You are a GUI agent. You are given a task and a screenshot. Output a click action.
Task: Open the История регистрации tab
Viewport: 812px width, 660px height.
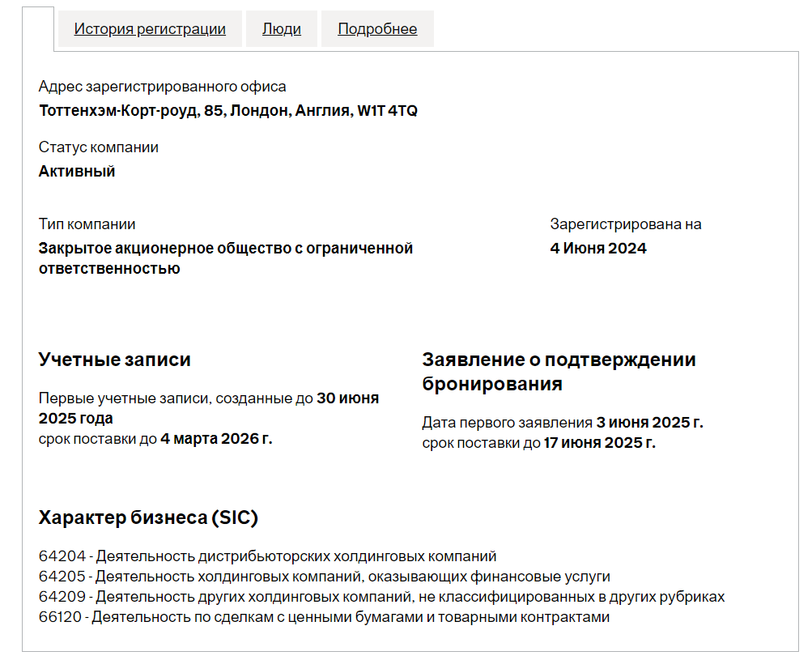(x=150, y=29)
